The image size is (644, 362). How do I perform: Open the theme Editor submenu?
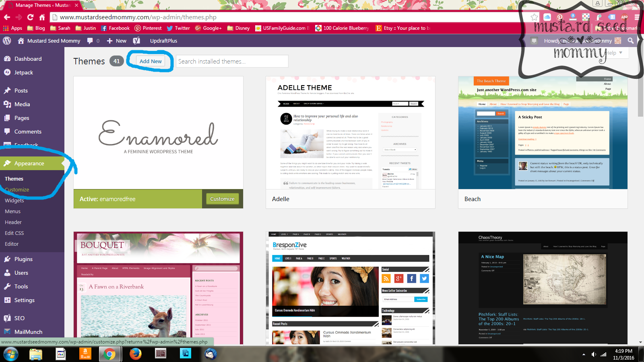pos(12,244)
